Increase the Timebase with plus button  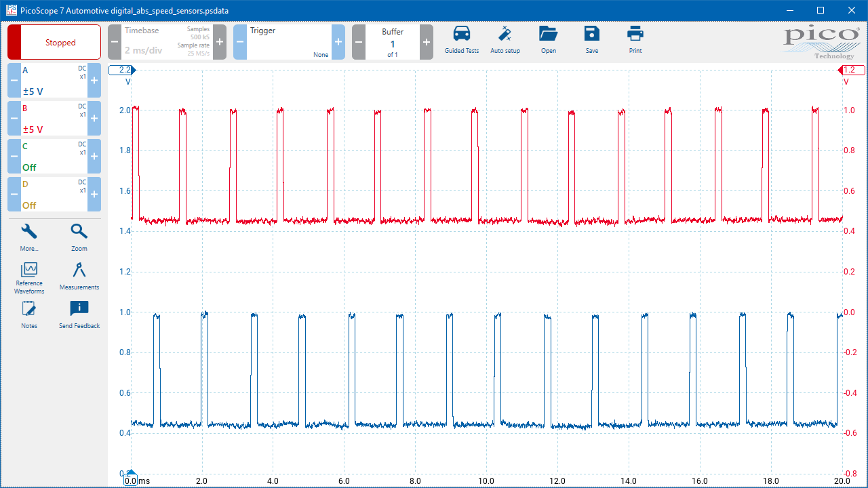coord(220,42)
